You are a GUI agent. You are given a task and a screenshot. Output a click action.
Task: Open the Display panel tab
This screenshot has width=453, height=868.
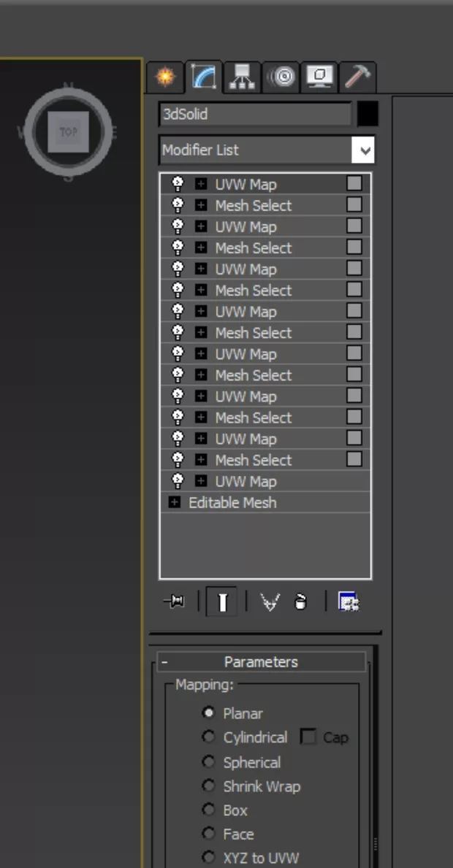319,77
